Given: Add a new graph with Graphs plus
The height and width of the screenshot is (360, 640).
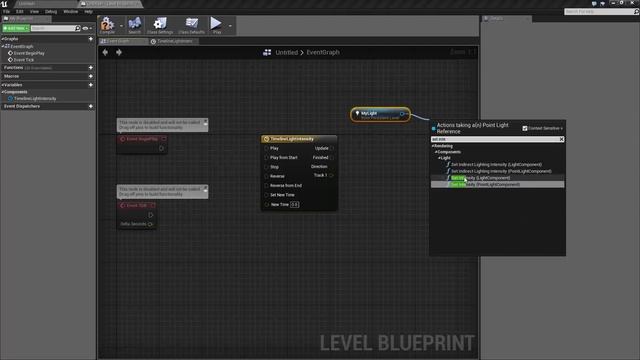Looking at the screenshot, I should 91,39.
